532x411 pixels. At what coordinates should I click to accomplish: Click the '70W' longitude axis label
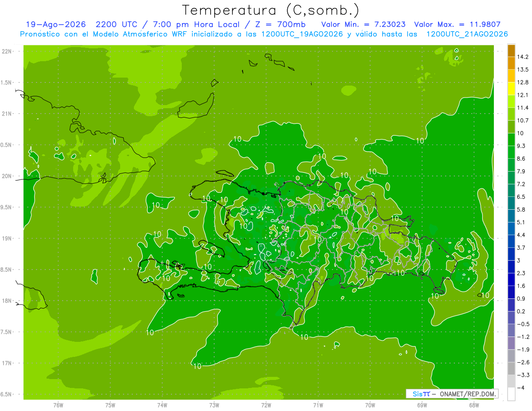[x=370, y=405]
